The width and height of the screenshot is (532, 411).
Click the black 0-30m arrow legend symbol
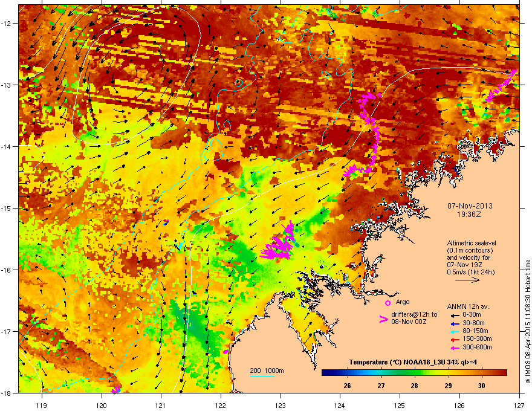pos(455,315)
